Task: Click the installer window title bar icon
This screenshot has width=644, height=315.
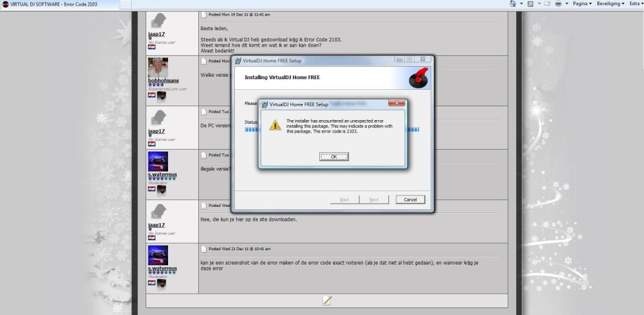Action: click(238, 61)
